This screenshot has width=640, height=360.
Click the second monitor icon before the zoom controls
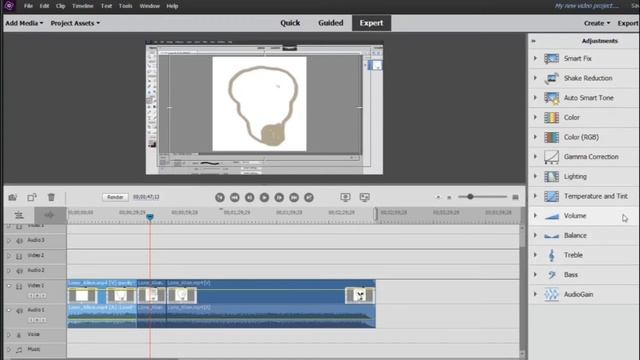[x=364, y=198]
